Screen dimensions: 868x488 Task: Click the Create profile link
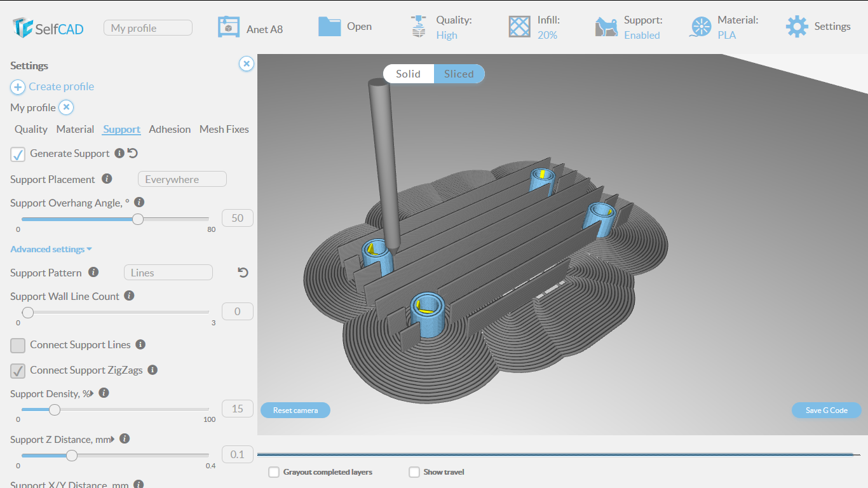coord(61,86)
